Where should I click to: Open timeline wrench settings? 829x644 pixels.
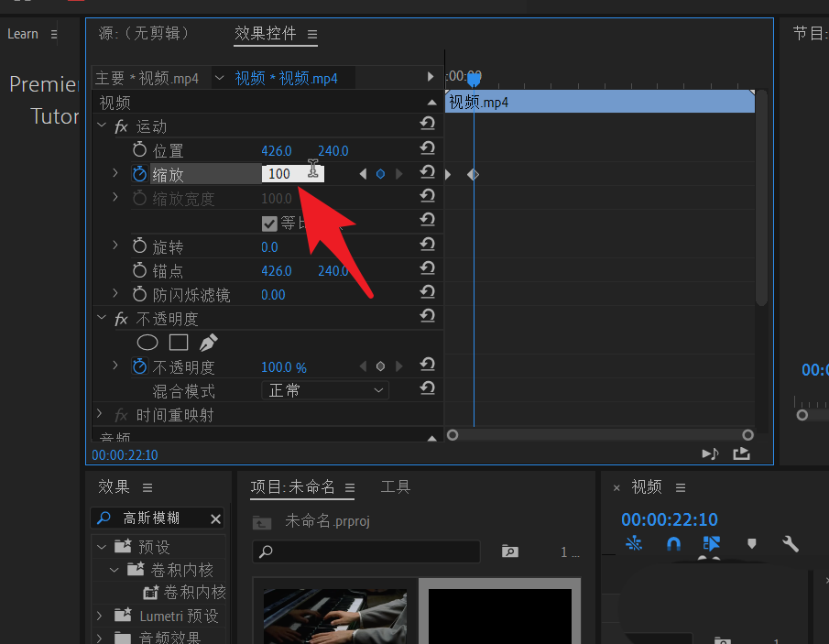(x=791, y=543)
